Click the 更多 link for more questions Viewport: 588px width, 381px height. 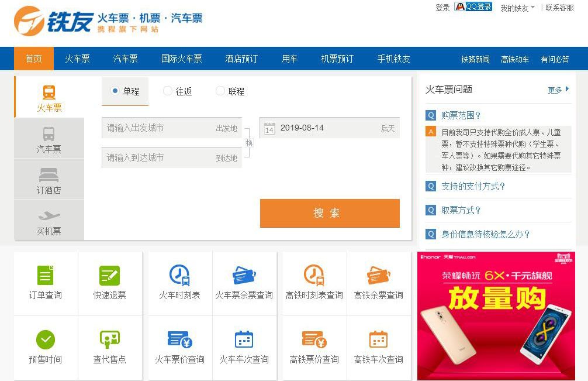(558, 90)
